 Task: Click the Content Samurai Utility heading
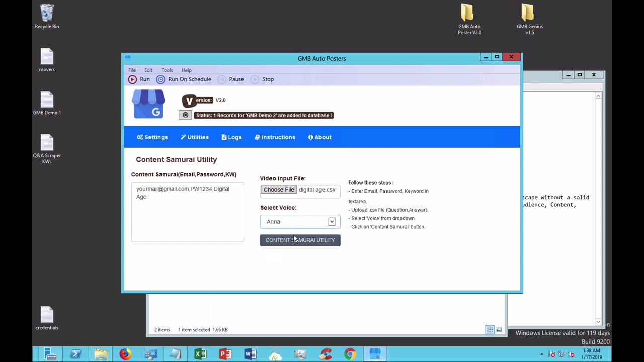click(x=177, y=159)
